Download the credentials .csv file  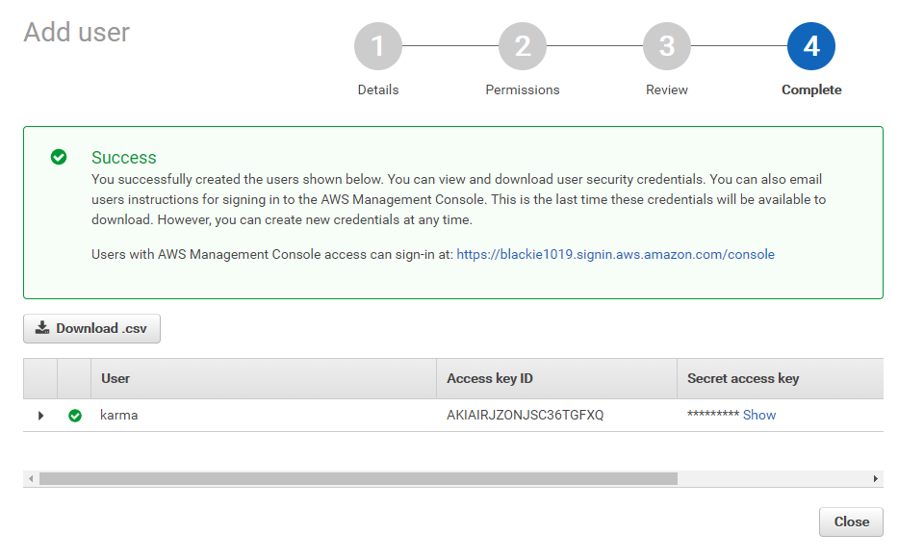pyautogui.click(x=91, y=328)
